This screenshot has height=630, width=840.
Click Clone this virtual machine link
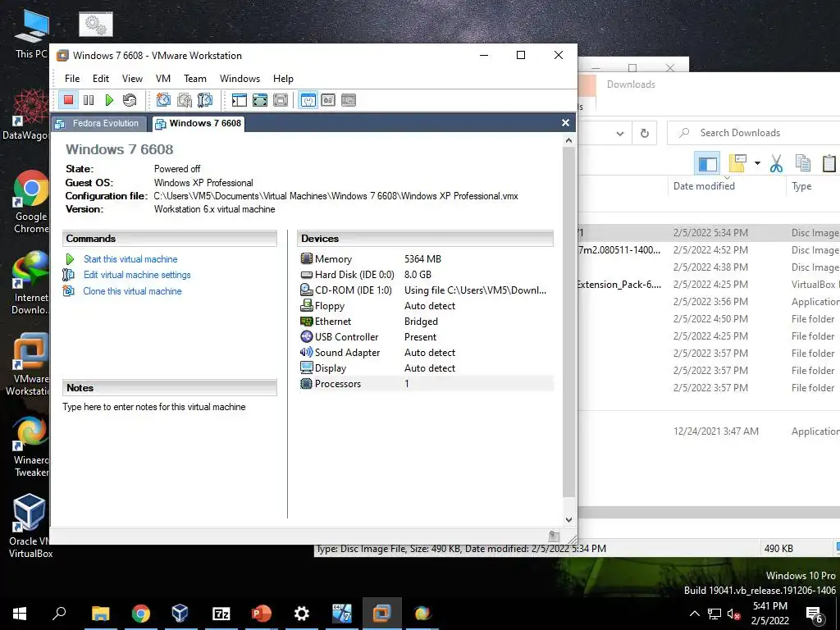(x=132, y=291)
